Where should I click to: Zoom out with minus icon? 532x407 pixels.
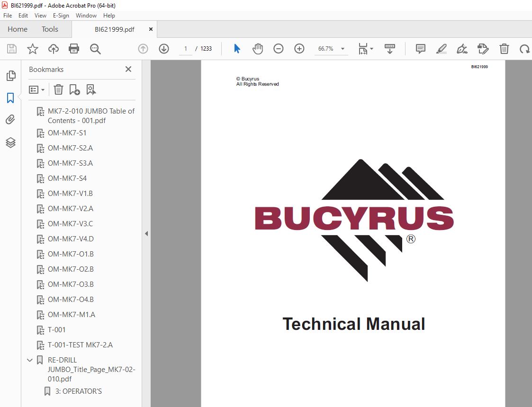click(279, 49)
